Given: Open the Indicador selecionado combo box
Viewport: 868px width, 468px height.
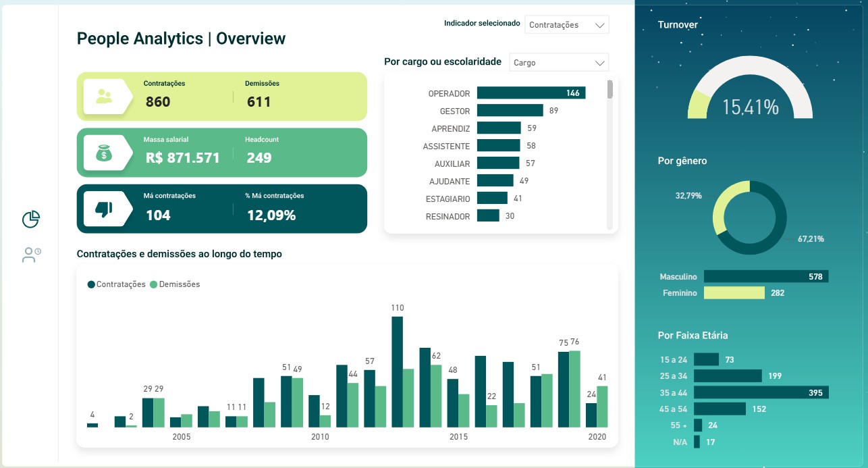Looking at the screenshot, I should [566, 24].
